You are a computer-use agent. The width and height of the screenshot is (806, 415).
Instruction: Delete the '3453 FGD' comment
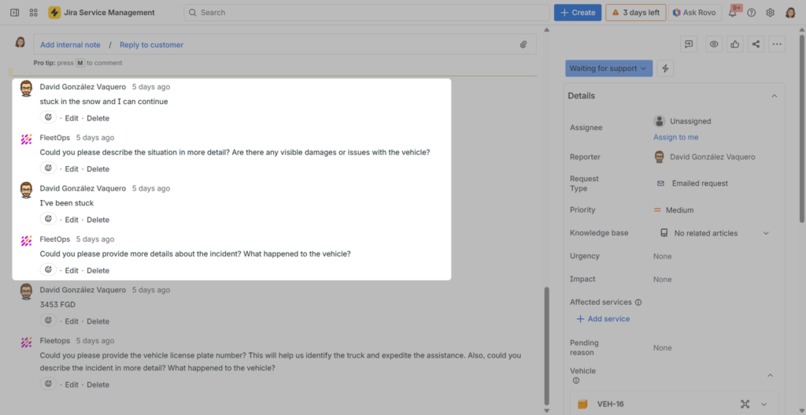(98, 321)
